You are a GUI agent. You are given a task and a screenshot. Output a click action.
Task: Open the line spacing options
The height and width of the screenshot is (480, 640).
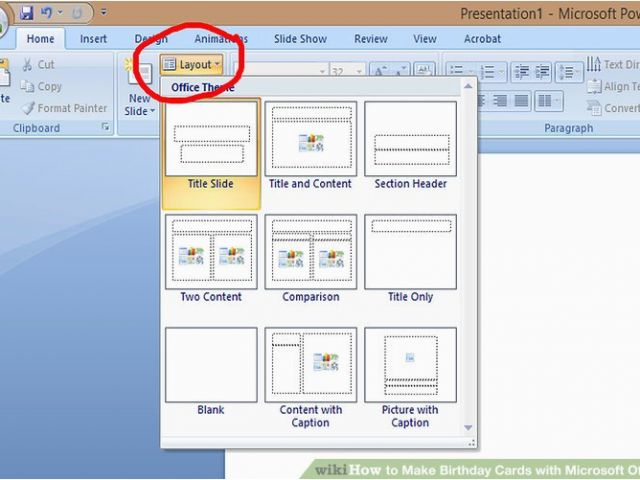[570, 72]
